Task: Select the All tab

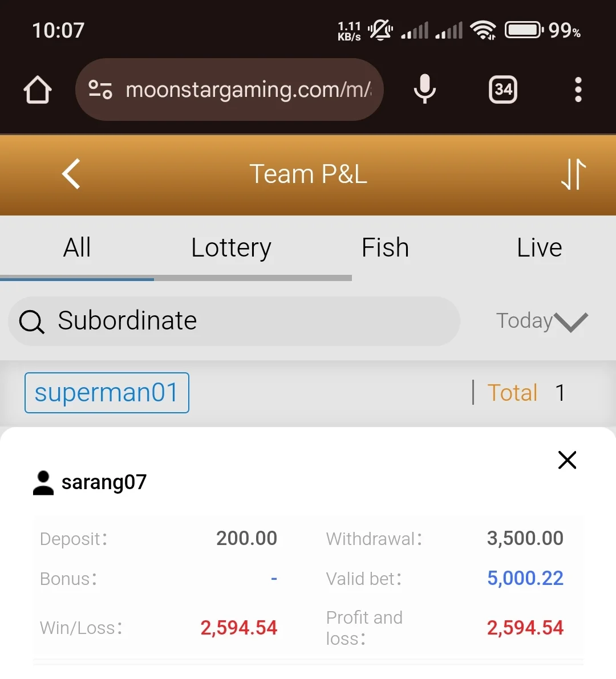Action: click(77, 247)
